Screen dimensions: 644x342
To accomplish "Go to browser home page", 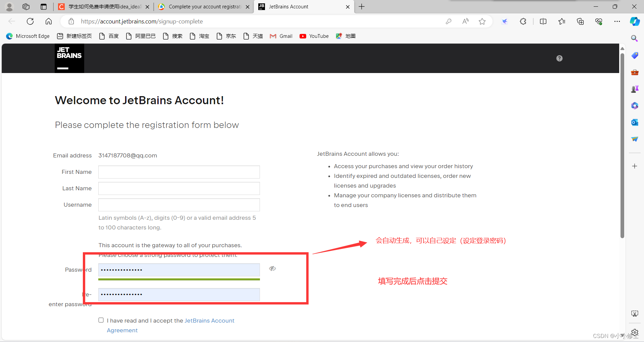I will [49, 21].
